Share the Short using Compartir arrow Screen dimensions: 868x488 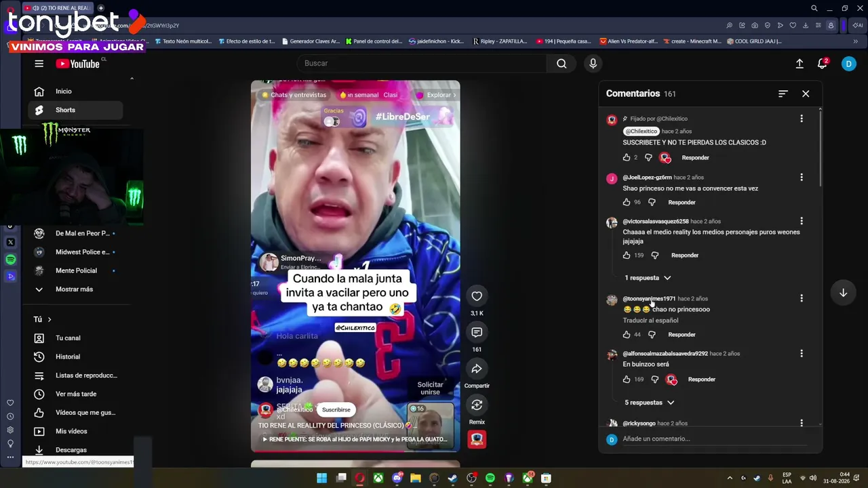pyautogui.click(x=477, y=369)
